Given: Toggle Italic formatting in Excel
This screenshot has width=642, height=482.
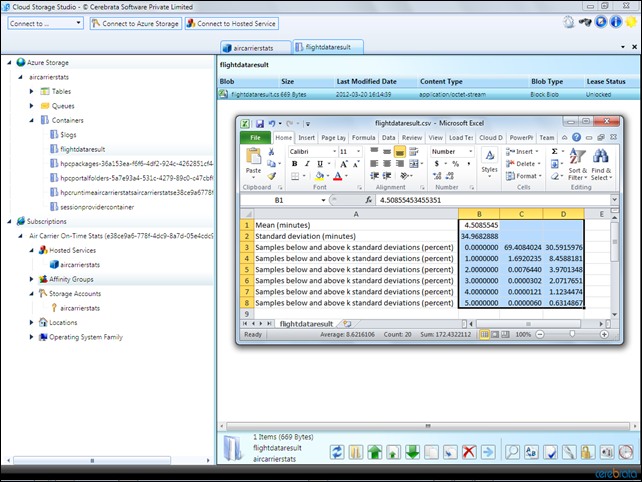Looking at the screenshot, I should coord(307,164).
